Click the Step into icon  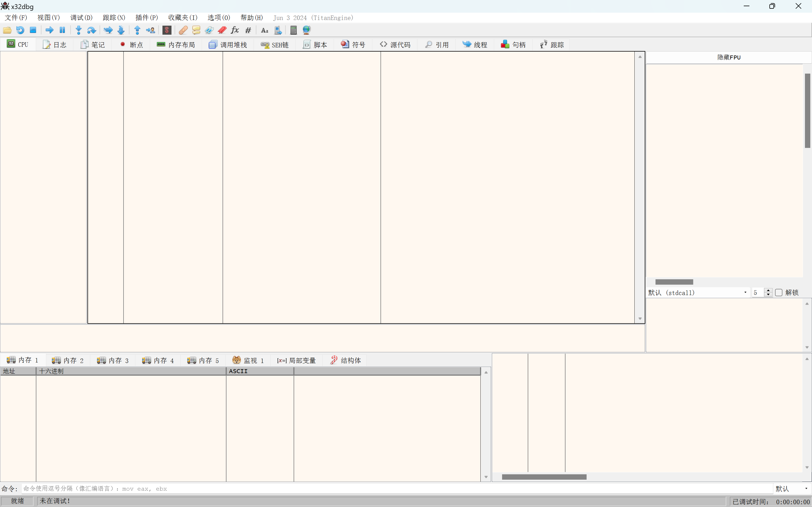[78, 30]
